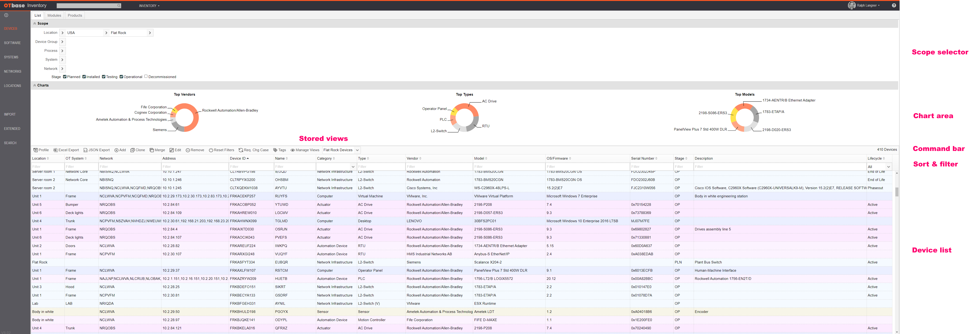Select the List tab
The height and width of the screenshot is (334, 980).
38,16
